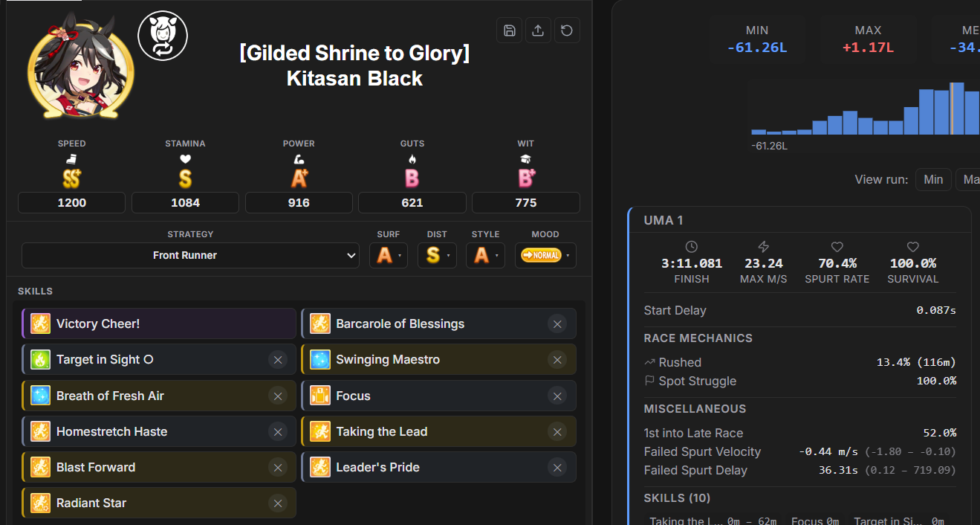The height and width of the screenshot is (525, 980).
Task: Click the MIN -61.26L stat card
Action: coord(757,39)
